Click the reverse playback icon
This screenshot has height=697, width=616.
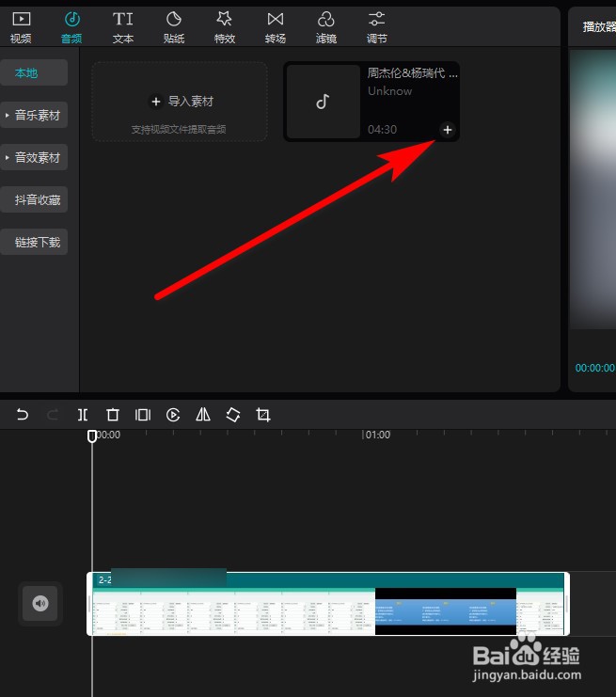coord(173,415)
